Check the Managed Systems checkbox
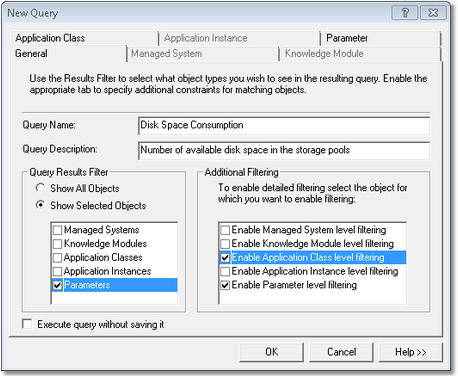Viewport: 458px width, 378px height. coord(58,230)
